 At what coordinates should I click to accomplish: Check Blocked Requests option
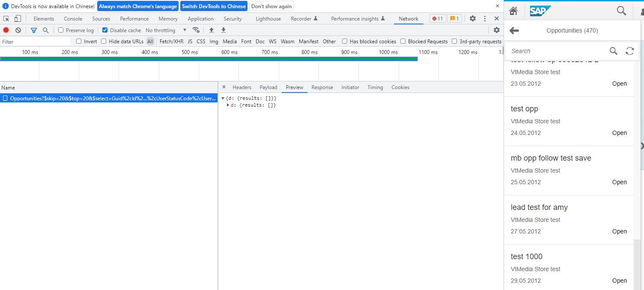pyautogui.click(x=403, y=41)
